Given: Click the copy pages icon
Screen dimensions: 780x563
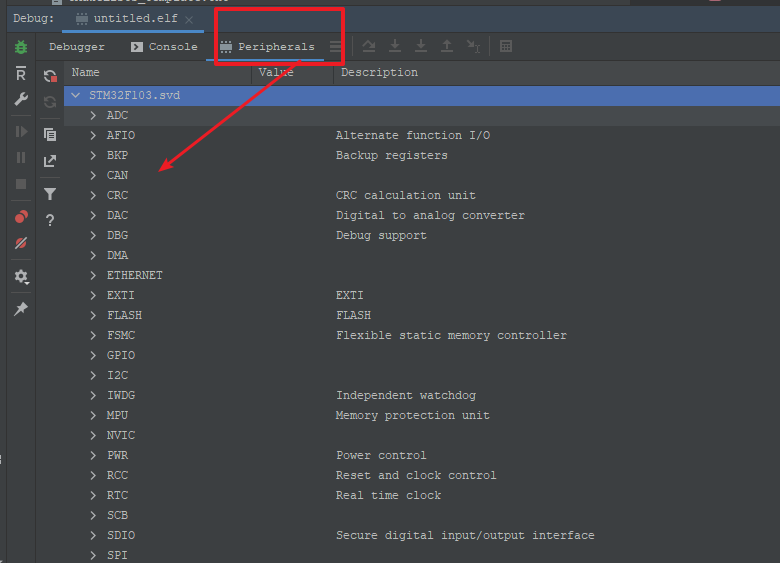Looking at the screenshot, I should pos(50,134).
